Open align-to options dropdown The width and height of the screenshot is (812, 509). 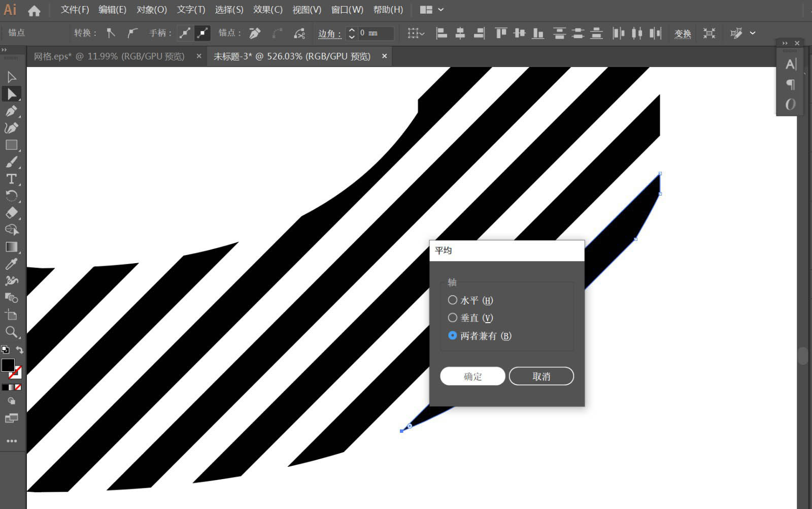tap(416, 34)
